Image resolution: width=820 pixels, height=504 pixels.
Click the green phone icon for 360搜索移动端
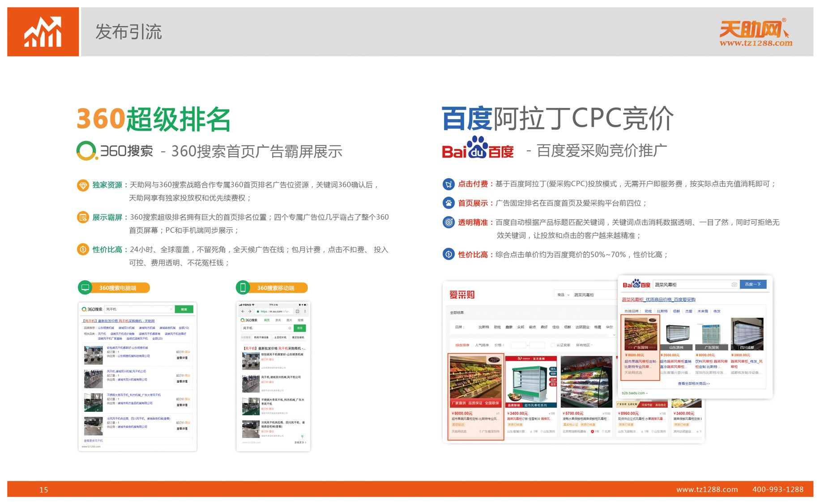[243, 287]
